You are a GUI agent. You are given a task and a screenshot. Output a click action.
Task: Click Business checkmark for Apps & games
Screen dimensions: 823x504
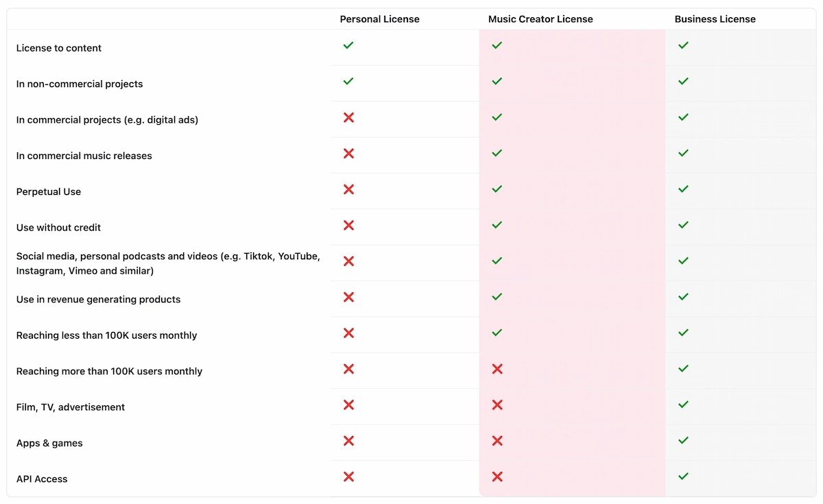point(683,440)
